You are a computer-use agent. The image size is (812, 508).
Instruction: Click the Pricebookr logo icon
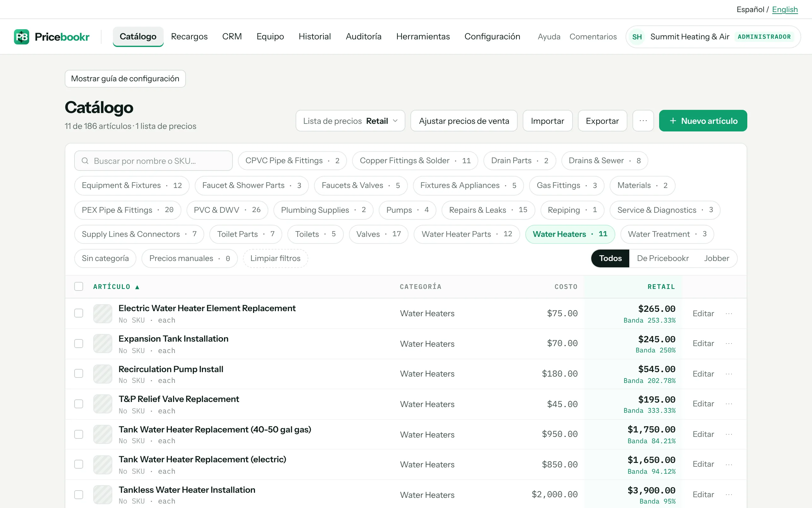point(22,37)
